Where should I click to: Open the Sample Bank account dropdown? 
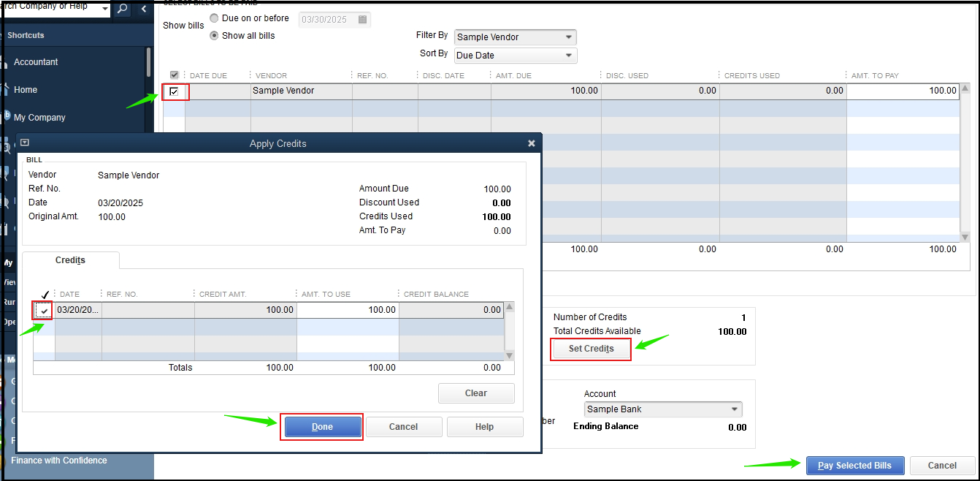pyautogui.click(x=735, y=409)
